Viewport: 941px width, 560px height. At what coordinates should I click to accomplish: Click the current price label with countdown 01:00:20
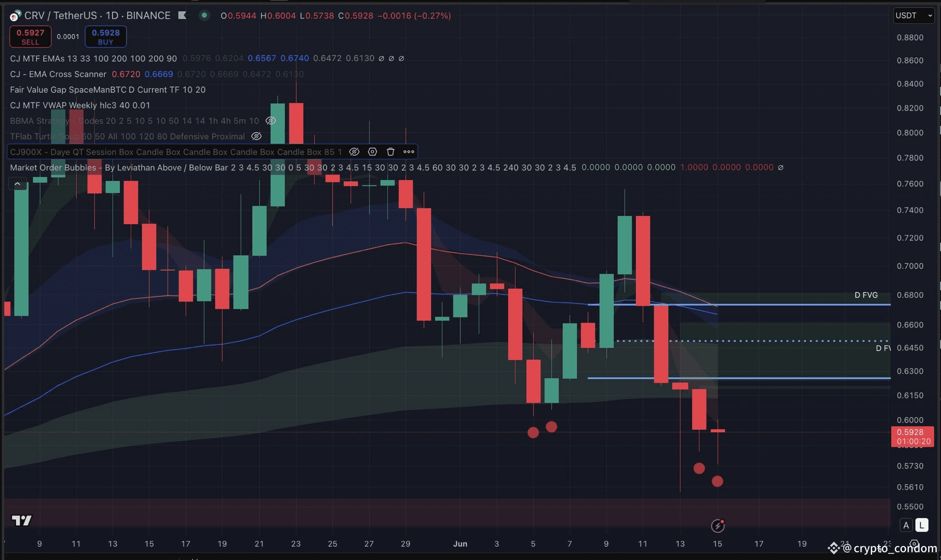(913, 436)
